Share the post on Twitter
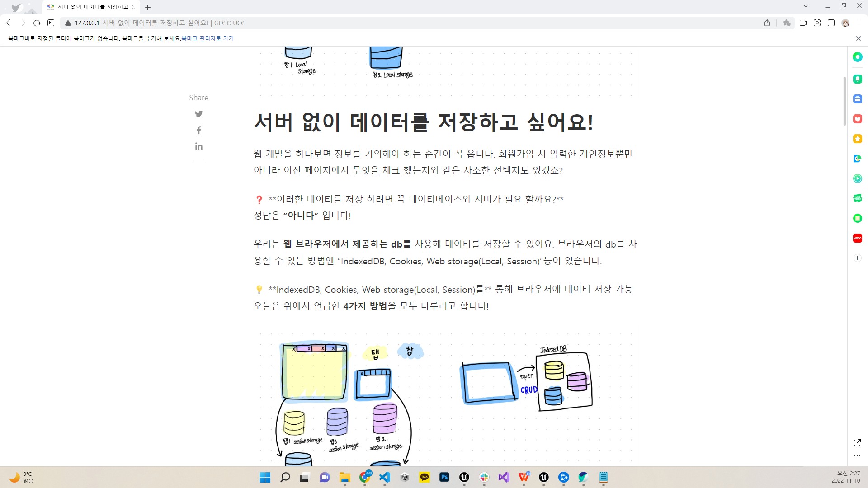This screenshot has height=488, width=868. [198, 114]
